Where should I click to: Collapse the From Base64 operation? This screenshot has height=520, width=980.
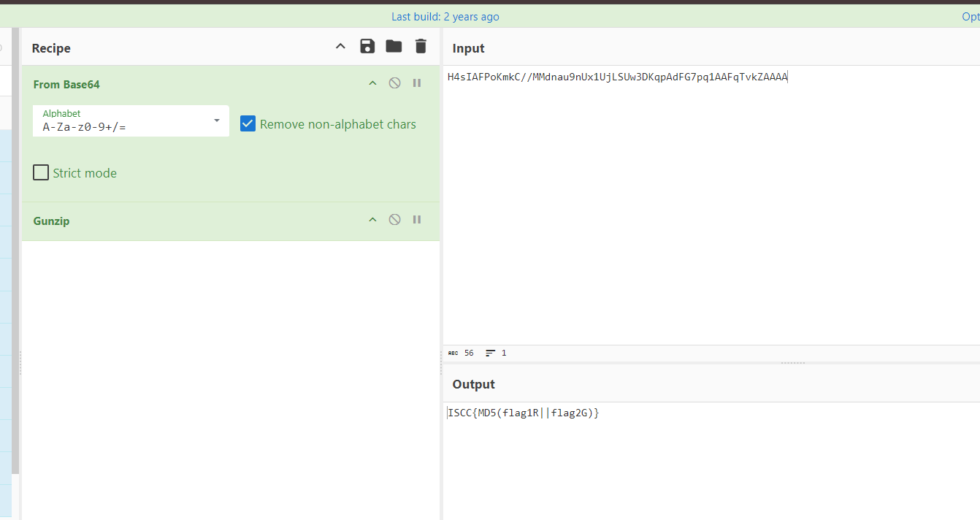point(372,83)
